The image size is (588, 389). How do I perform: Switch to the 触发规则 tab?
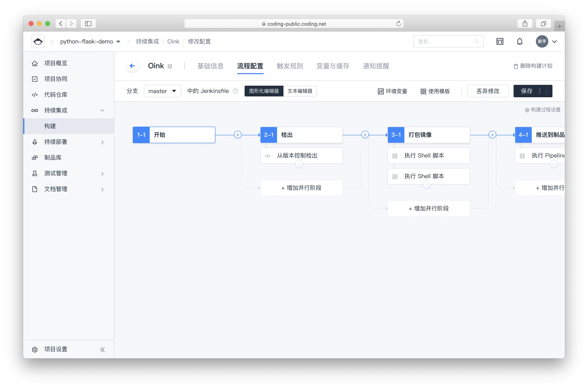[x=290, y=66]
